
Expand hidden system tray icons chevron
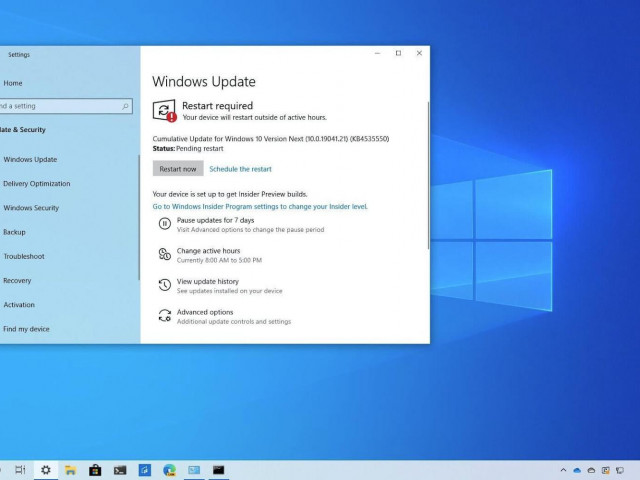point(563,470)
